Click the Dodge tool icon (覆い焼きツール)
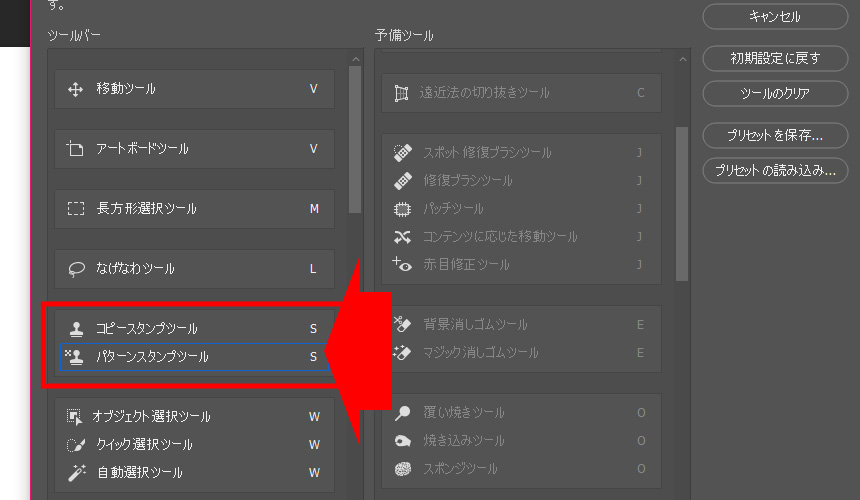This screenshot has height=500, width=860. (x=402, y=413)
